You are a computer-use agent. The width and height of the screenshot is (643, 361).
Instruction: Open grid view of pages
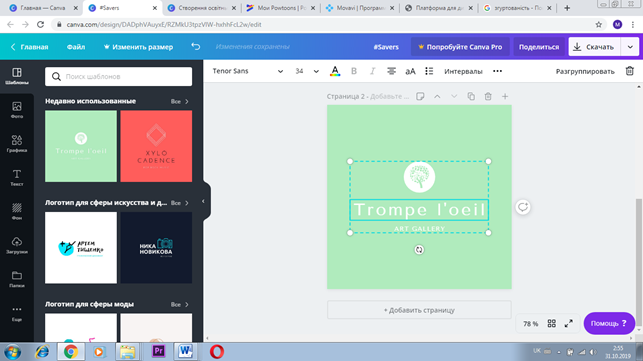552,324
